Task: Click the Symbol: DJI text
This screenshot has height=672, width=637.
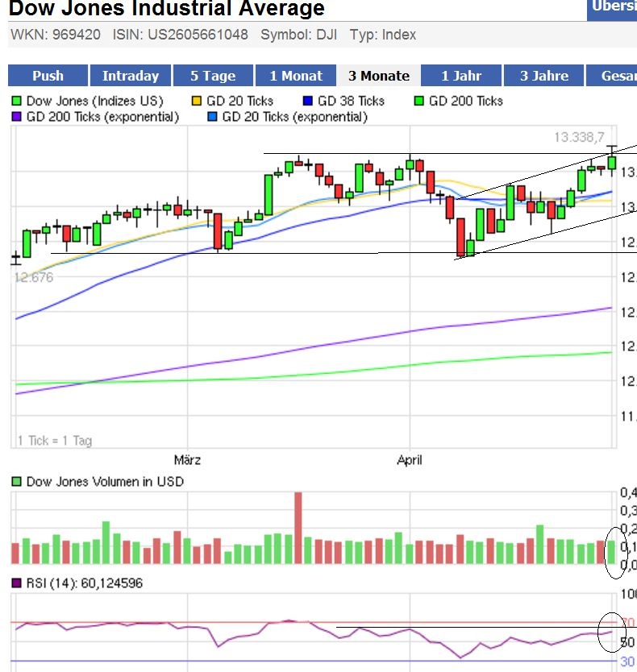Action: (x=298, y=35)
